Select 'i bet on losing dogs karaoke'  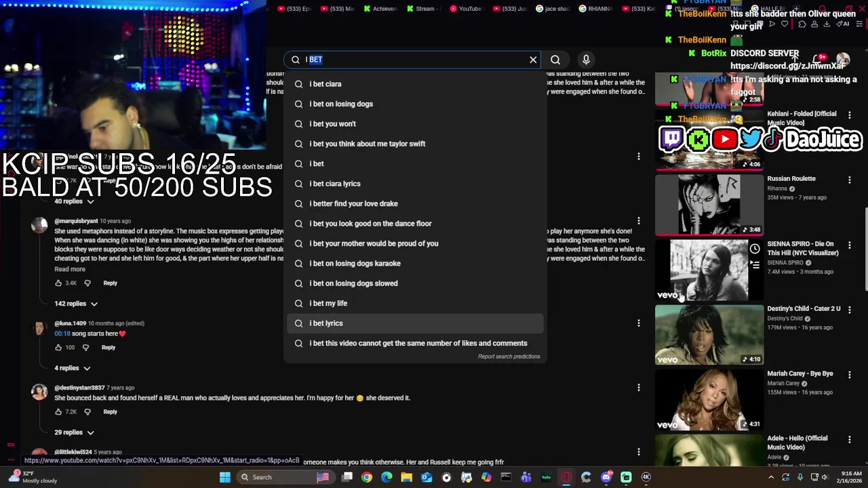click(x=415, y=264)
